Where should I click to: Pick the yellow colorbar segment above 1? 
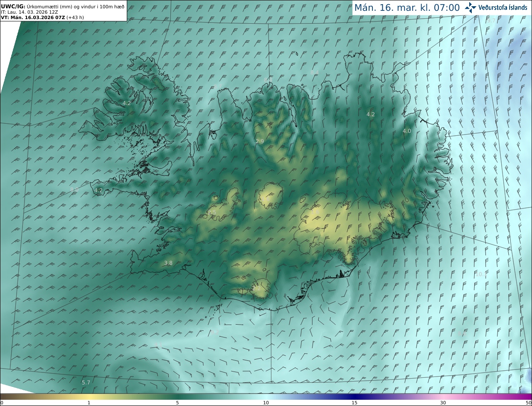tap(89, 396)
